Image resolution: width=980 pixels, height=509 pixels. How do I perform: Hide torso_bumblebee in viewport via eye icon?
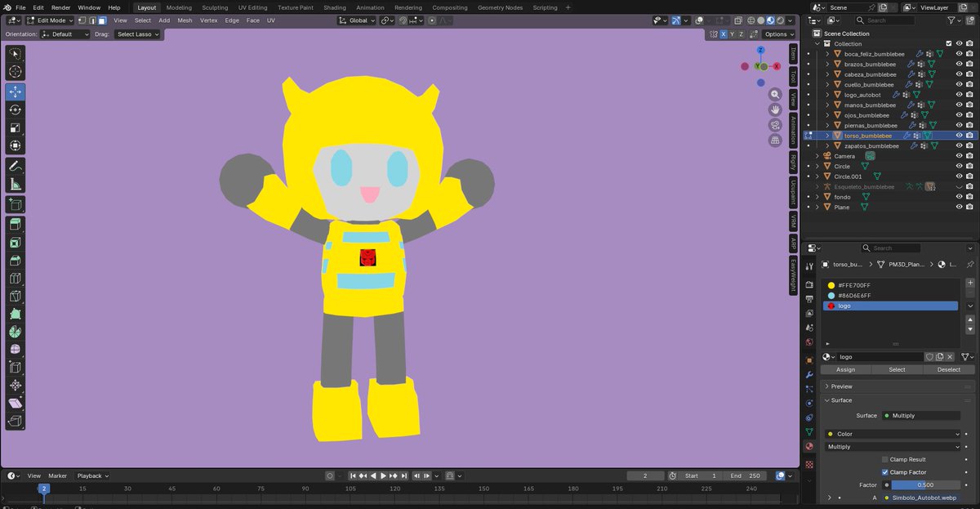(959, 136)
